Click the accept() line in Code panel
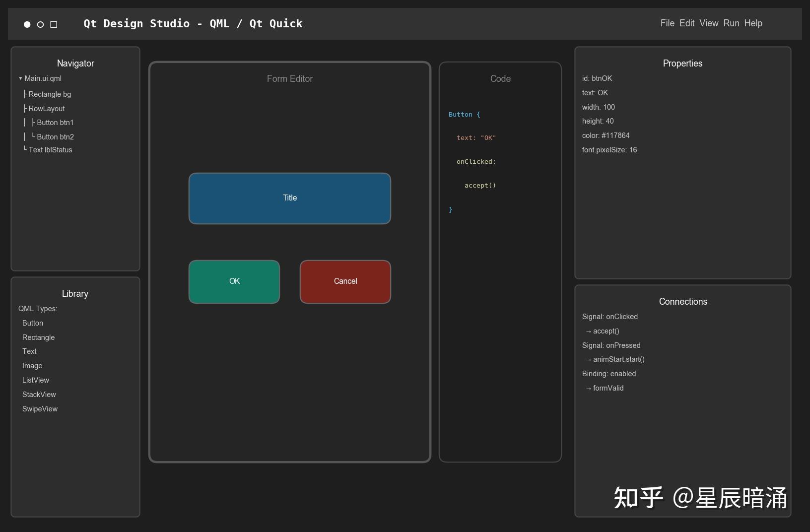The height and width of the screenshot is (532, 810). [x=480, y=186]
